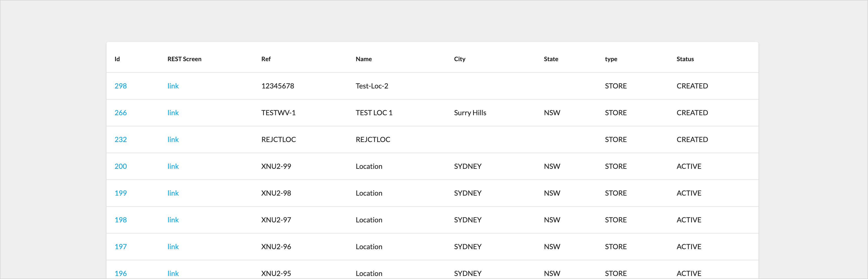
Task: Select the Surry Hills city cell
Action: pos(470,113)
